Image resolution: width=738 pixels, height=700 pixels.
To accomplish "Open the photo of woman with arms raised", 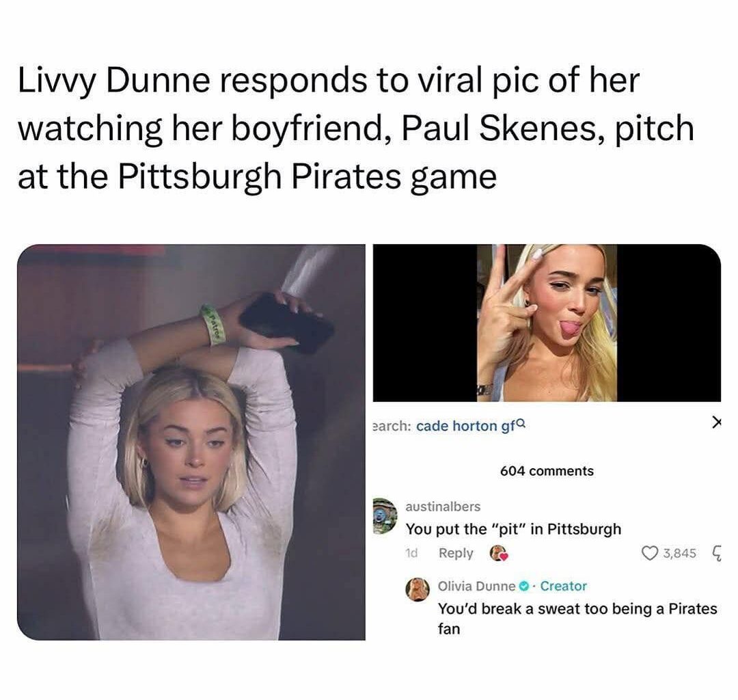I will pos(191,442).
